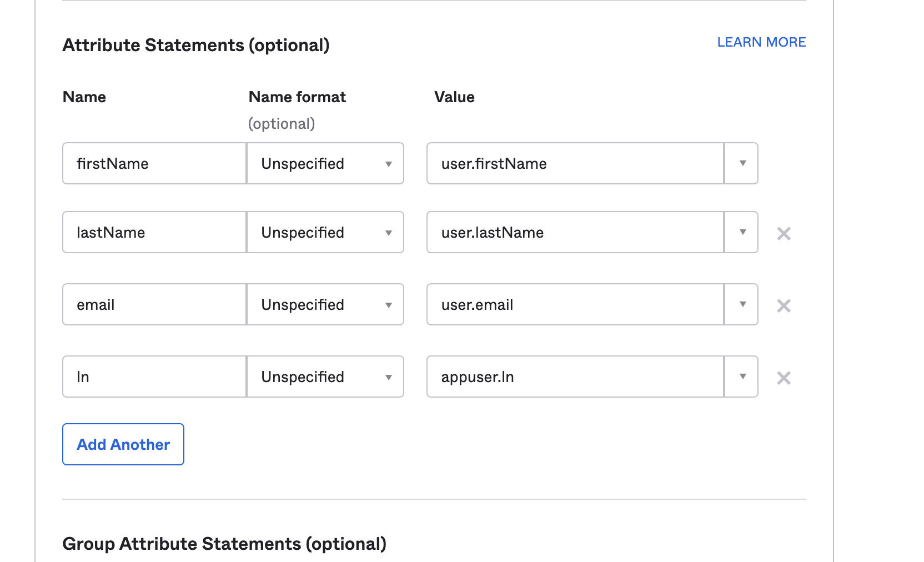Edit the lastName name field
924x562 pixels.
tap(154, 232)
